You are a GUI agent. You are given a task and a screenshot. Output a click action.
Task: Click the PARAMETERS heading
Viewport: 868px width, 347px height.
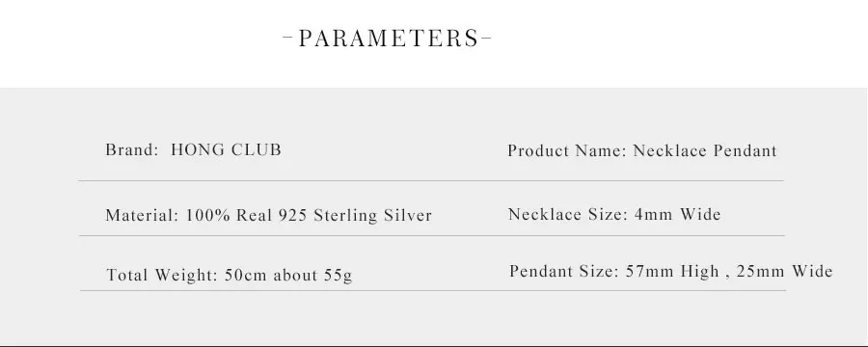point(388,39)
